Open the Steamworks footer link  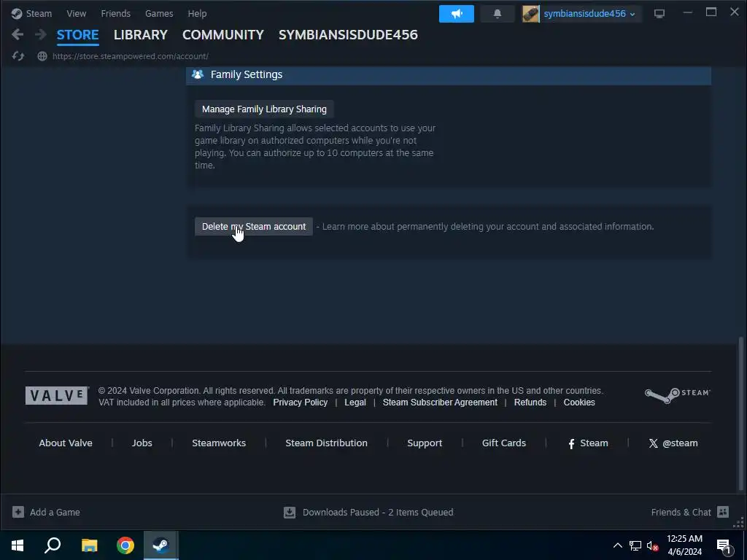(x=219, y=443)
